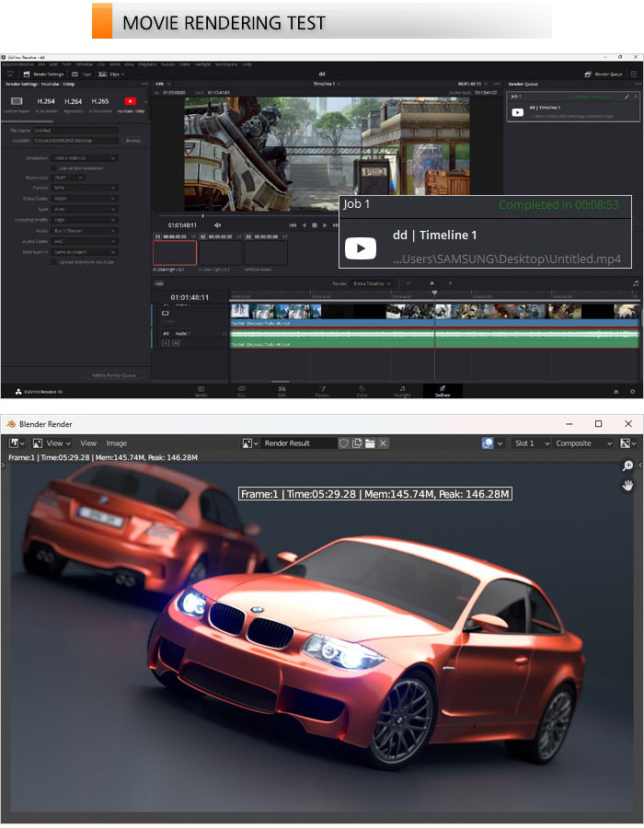644x828 pixels.
Task: Select Blender zoom magnifier tool
Action: [627, 466]
